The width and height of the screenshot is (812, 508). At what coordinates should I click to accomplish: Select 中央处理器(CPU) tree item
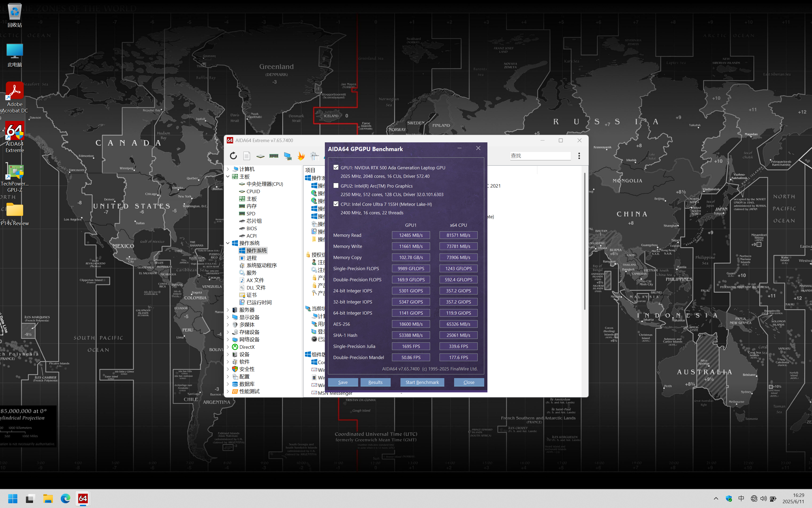265,184
